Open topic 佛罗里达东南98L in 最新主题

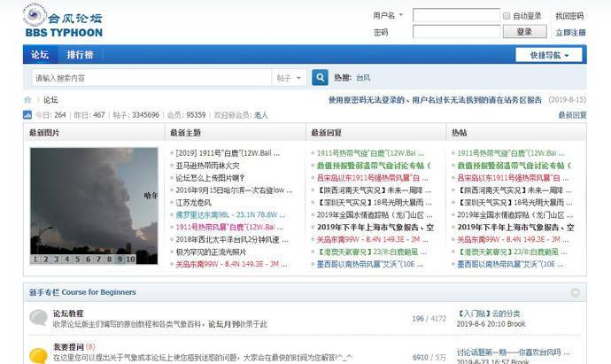click(230, 214)
